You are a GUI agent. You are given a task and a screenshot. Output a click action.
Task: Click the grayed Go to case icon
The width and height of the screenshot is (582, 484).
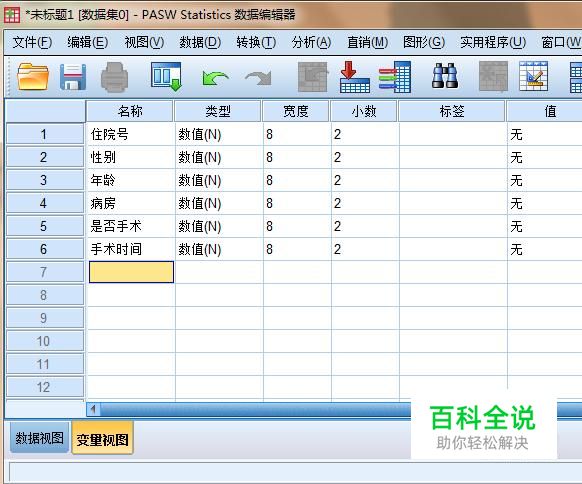[x=313, y=77]
